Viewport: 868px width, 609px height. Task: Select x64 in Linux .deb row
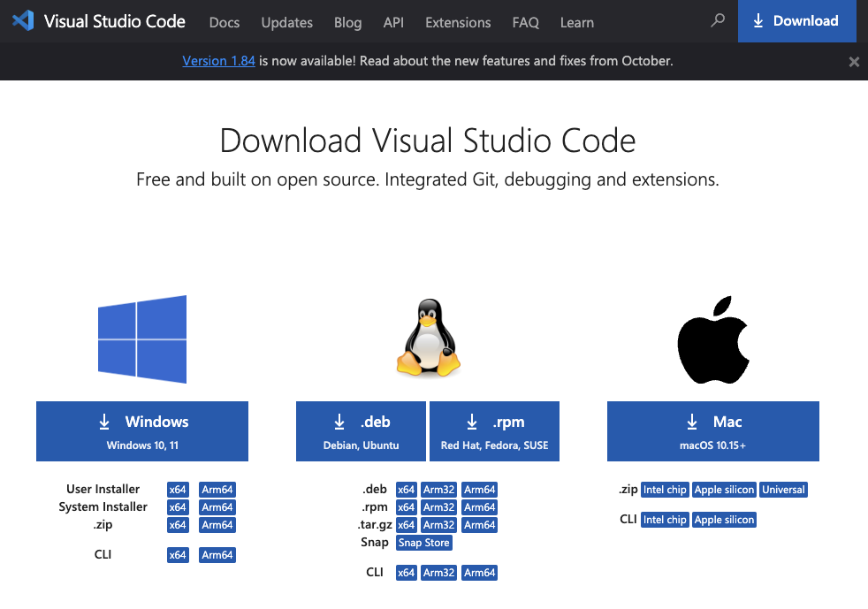click(407, 490)
